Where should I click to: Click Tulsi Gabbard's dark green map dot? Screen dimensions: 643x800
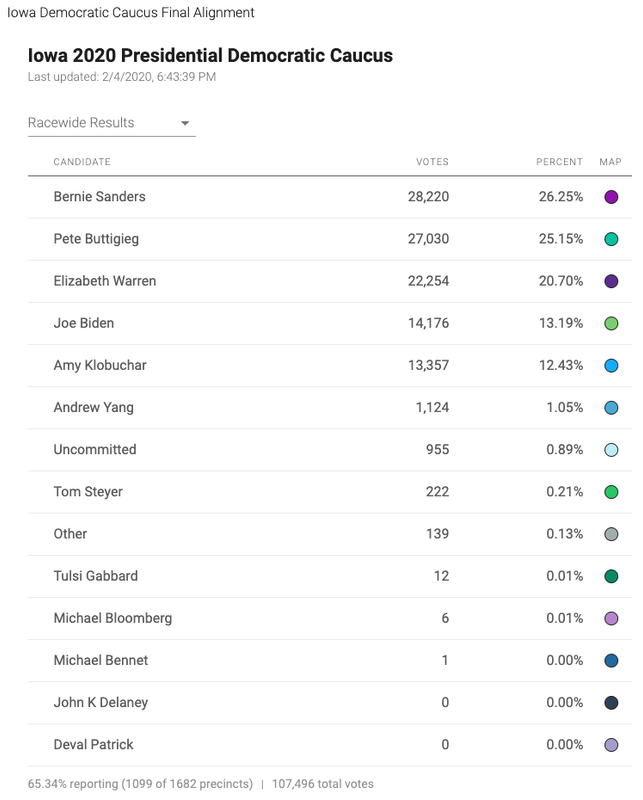[611, 576]
